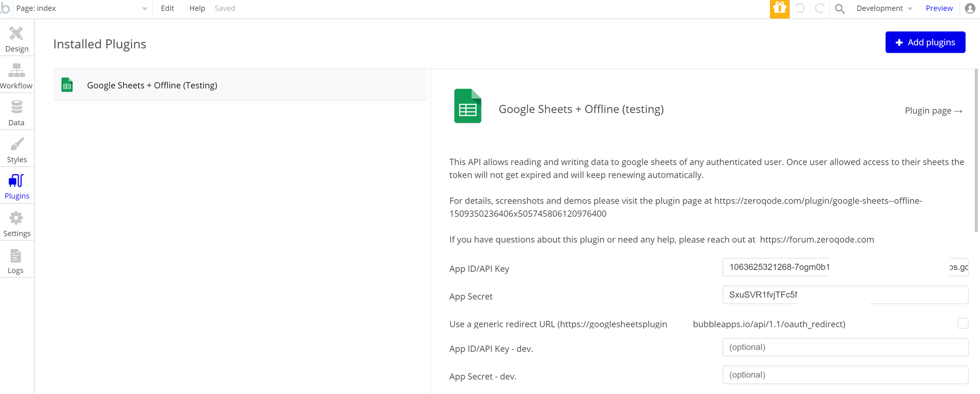Expand the Page: index dropdown
This screenshot has width=980, height=394.
pyautogui.click(x=81, y=9)
